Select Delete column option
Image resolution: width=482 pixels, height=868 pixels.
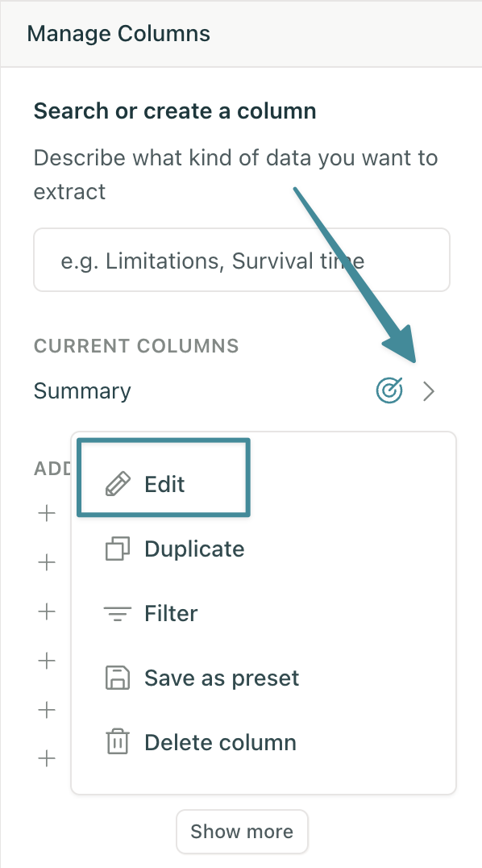click(220, 742)
